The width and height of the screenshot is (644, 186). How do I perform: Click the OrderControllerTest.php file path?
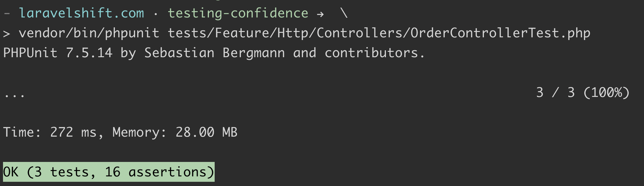pyautogui.click(x=500, y=33)
